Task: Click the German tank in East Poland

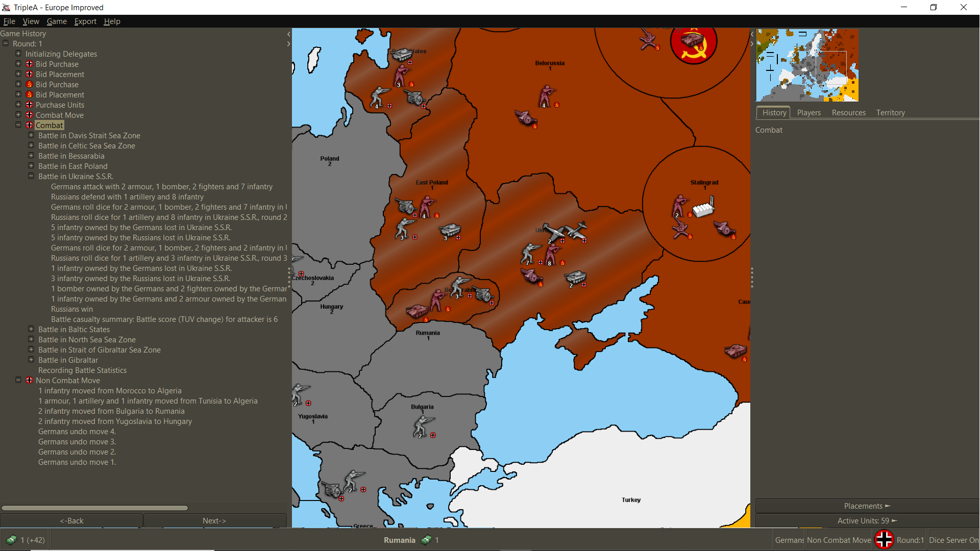Action: coord(450,230)
